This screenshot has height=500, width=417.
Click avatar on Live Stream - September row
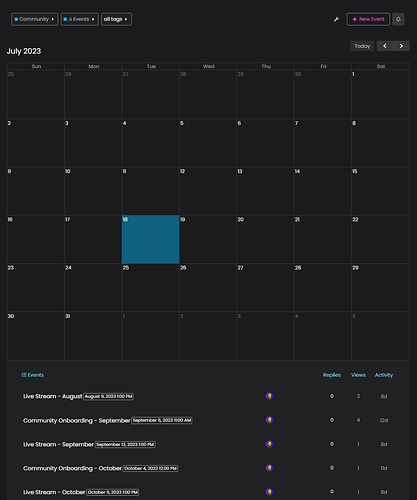270,444
